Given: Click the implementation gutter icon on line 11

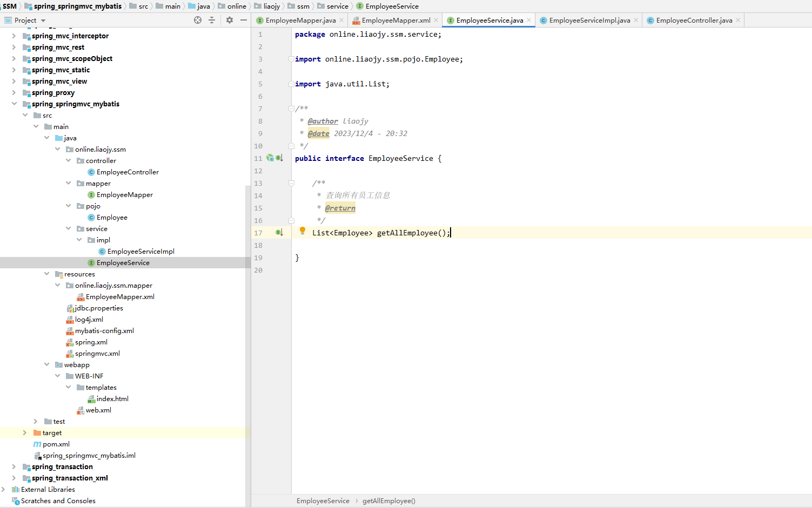Looking at the screenshot, I should [x=279, y=158].
